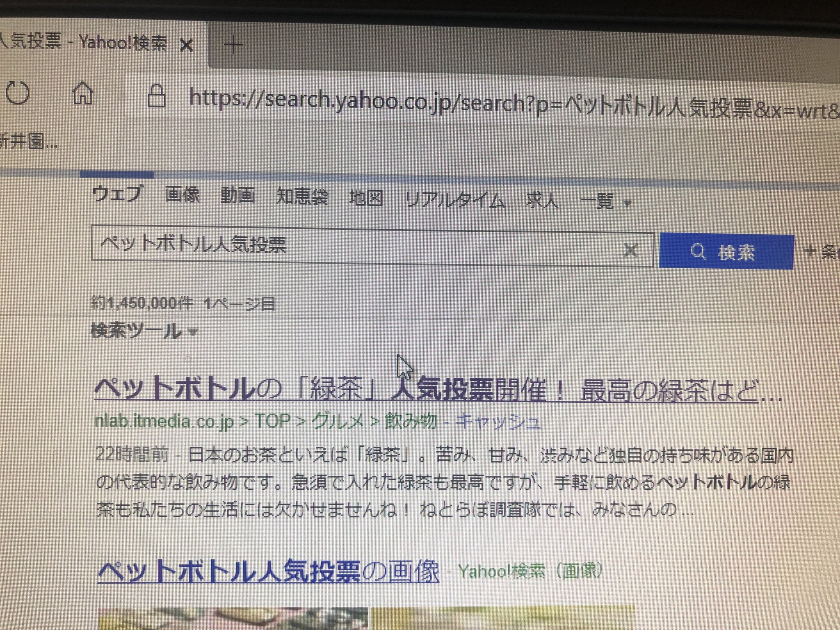840x630 pixels.
Task: Click the browser refresh icon
Action: click(18, 94)
